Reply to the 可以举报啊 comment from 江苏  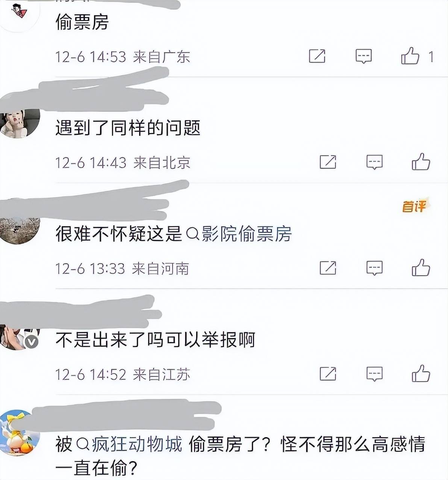click(x=374, y=374)
